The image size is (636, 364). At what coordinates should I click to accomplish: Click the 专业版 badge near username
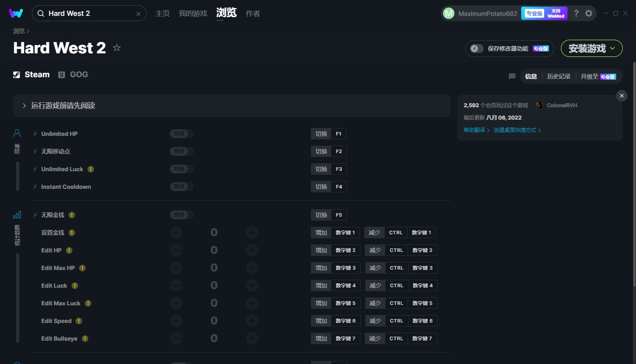coord(534,13)
